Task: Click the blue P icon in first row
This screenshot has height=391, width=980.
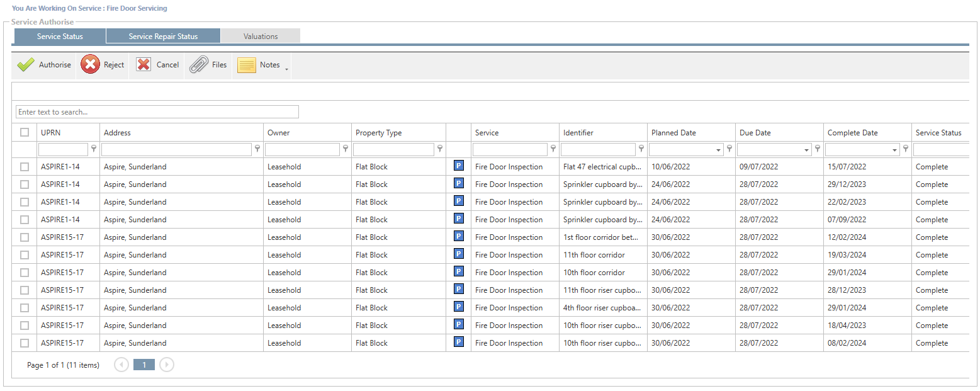Action: [x=459, y=166]
